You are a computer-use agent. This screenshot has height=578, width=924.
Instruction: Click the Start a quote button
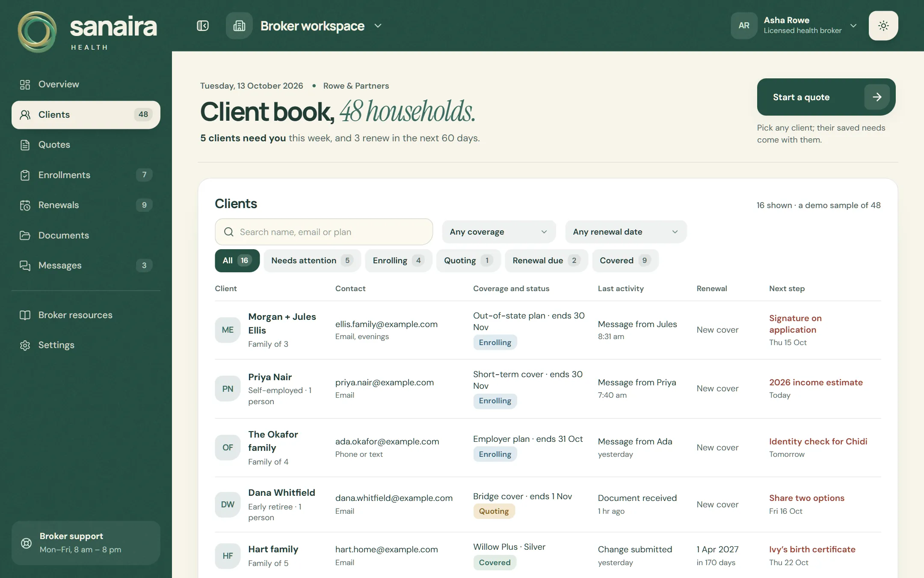826,97
